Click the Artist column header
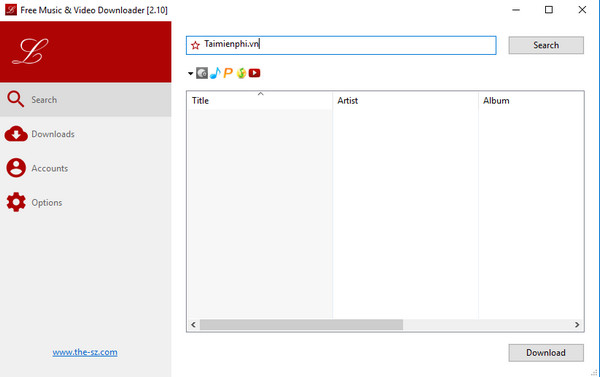600x377 pixels. click(405, 100)
